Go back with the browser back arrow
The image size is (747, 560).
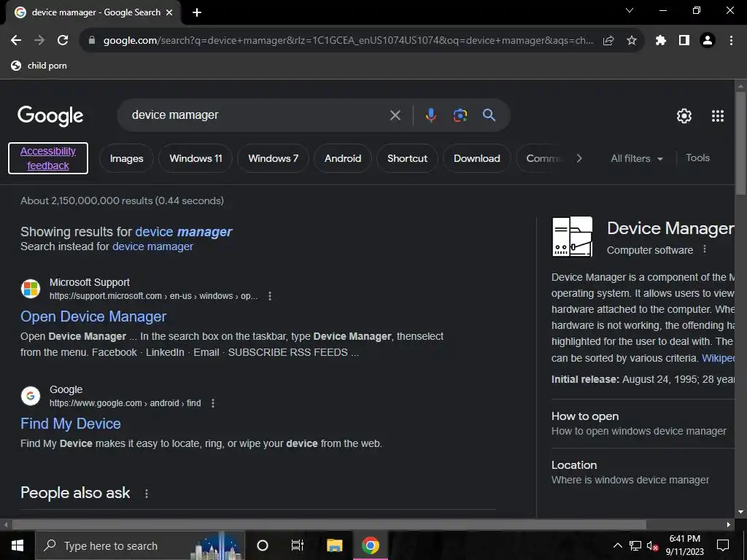point(16,41)
